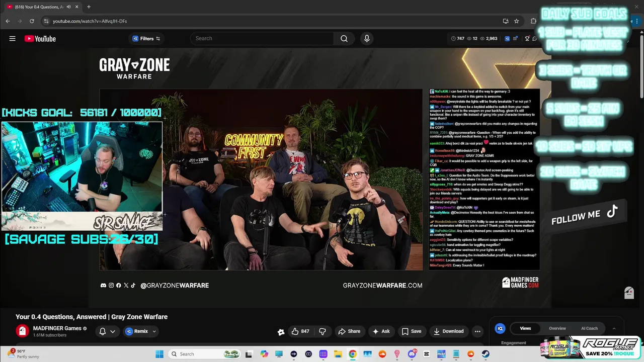Bookmark this page with the star
This screenshot has width=644, height=362.
click(x=516, y=21)
